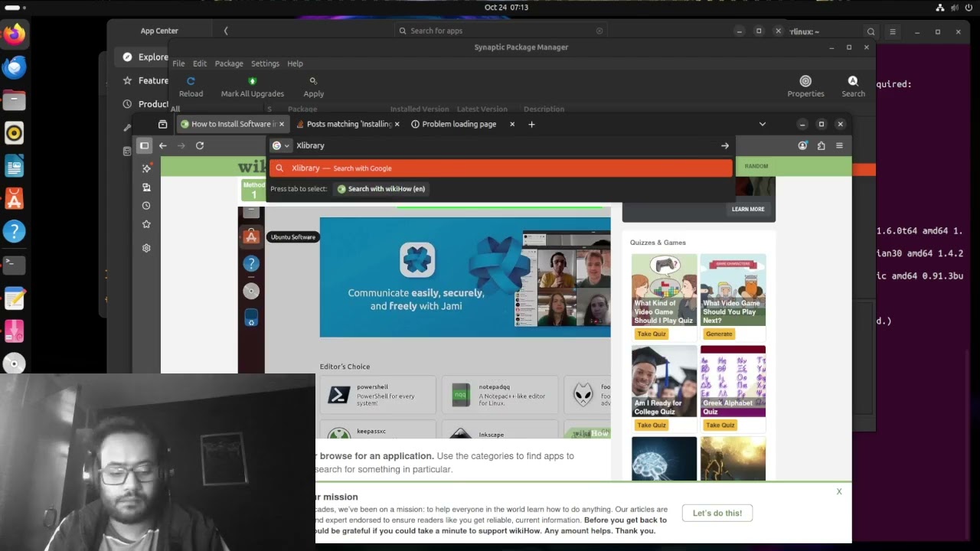Open the pink package installer dock icon
The width and height of the screenshot is (980, 551).
[x=14, y=331]
